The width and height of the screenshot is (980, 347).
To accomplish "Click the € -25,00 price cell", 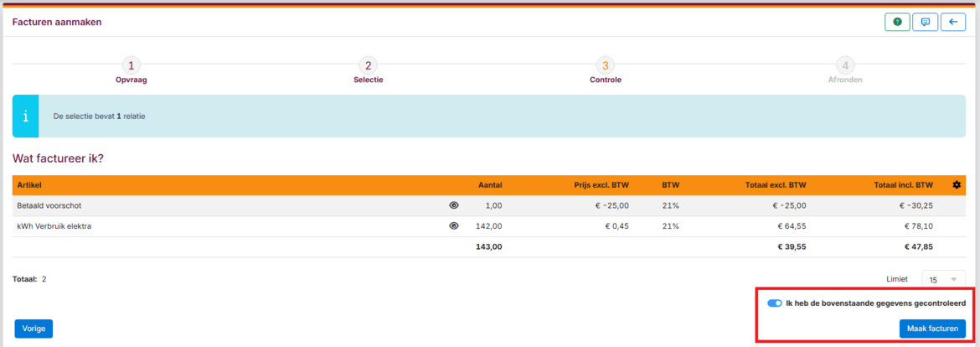I will click(x=612, y=205).
